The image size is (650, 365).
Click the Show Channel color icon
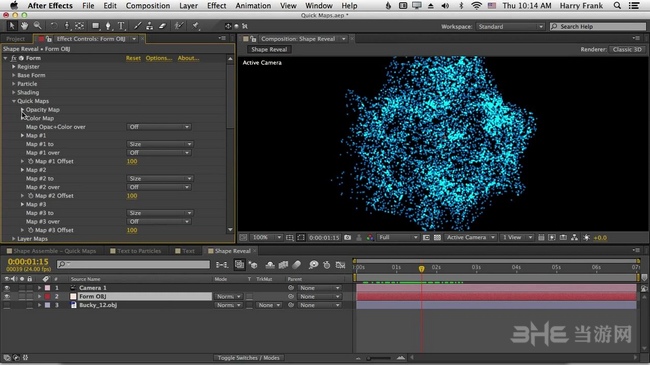[x=370, y=238]
